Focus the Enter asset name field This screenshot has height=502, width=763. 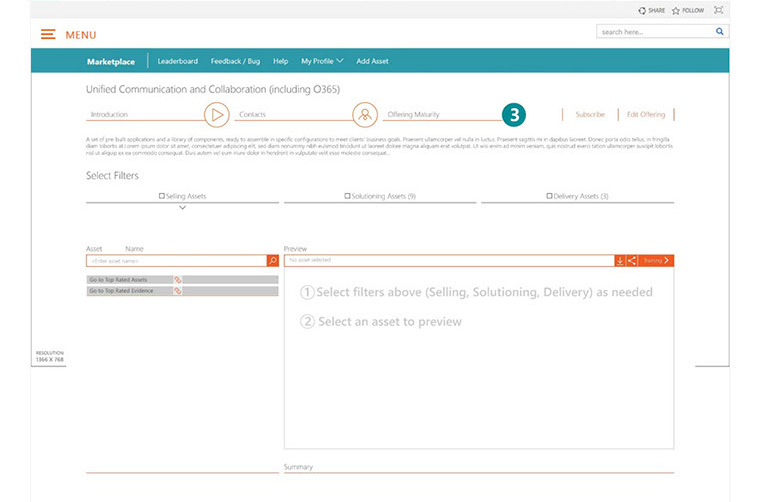coord(176,260)
